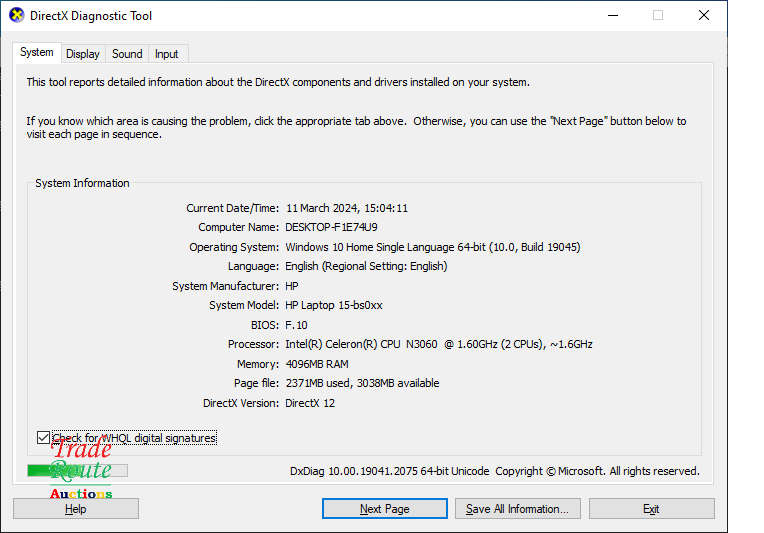Minimize the DirectX Diagnostic Tool window
Viewport: 764px width, 533px height.
pos(611,16)
